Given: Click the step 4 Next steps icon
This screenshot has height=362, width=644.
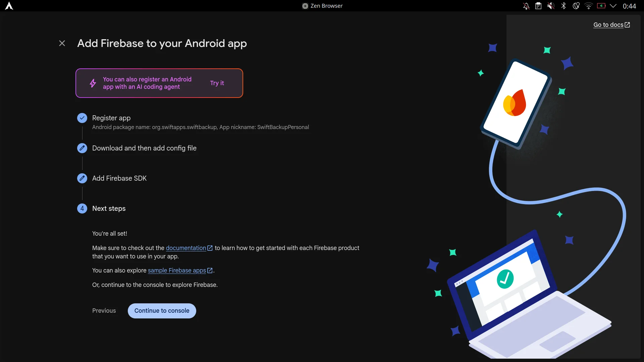Looking at the screenshot, I should (82, 208).
